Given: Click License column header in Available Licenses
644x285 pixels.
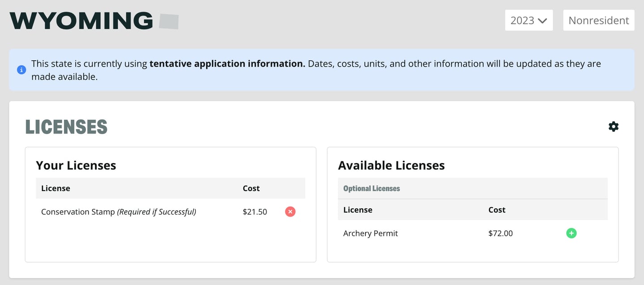Looking at the screenshot, I should point(358,210).
